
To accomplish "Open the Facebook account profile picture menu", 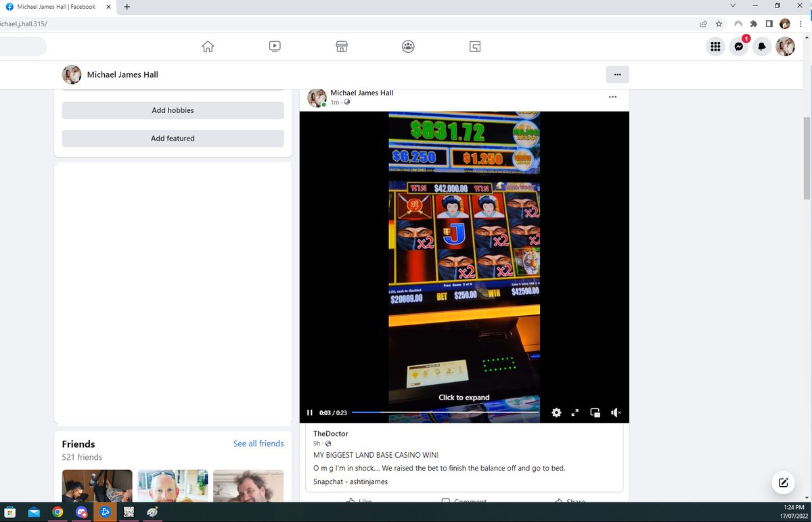I will (x=785, y=47).
